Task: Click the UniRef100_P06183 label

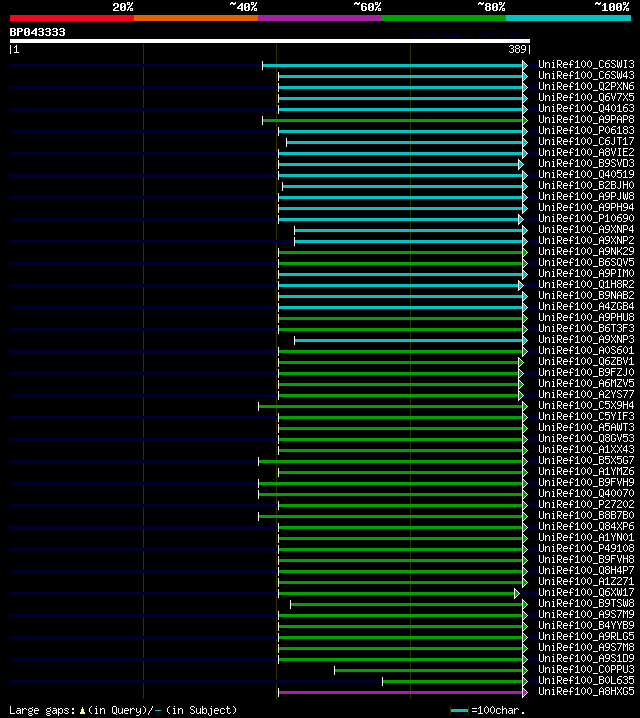Action: pos(586,131)
